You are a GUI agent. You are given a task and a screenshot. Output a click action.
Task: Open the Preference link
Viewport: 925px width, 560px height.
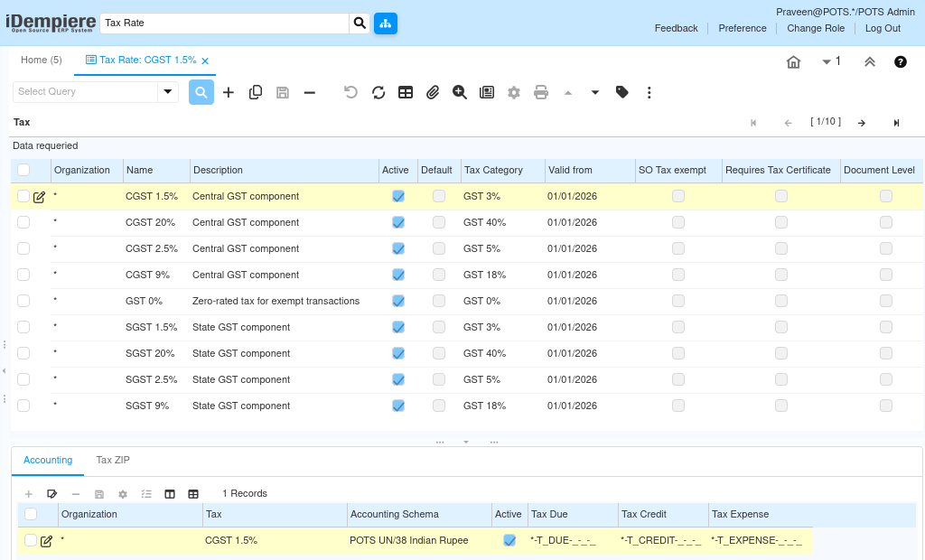click(x=743, y=28)
